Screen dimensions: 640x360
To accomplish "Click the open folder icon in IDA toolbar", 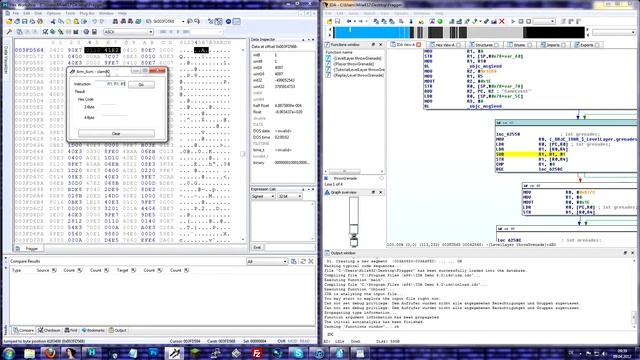I will [329, 21].
